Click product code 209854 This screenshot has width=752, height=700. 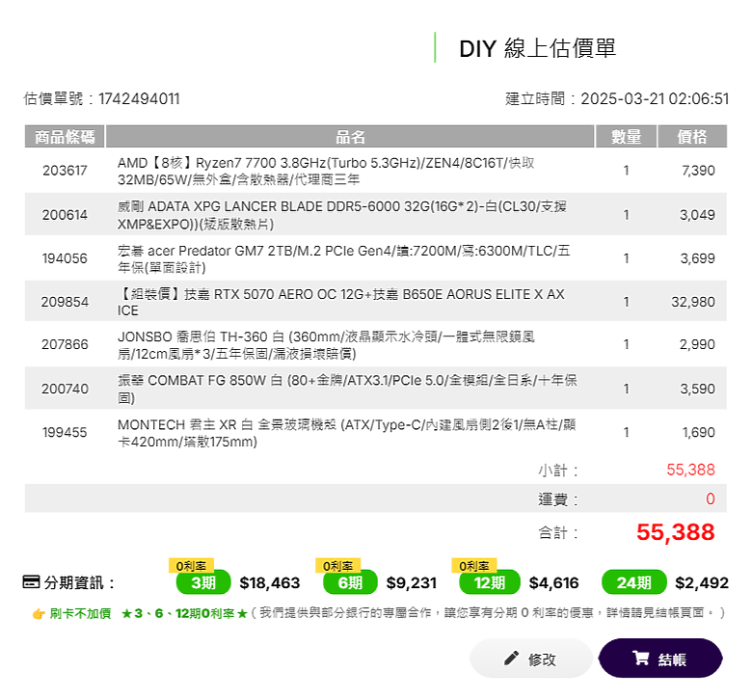pos(65,302)
